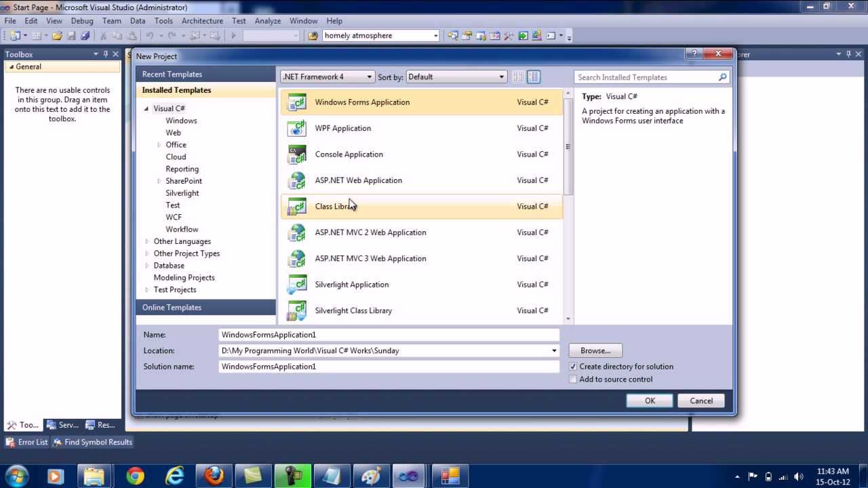
Task: Click the Console Application template icon
Action: (297, 155)
